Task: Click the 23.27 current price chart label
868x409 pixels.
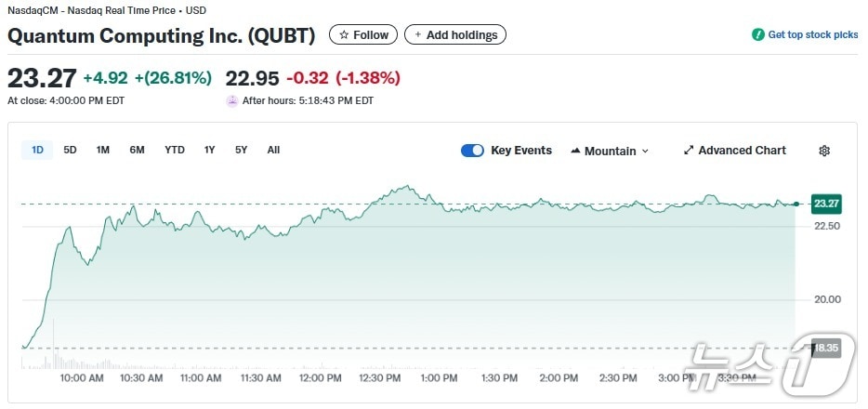Action: tap(826, 204)
